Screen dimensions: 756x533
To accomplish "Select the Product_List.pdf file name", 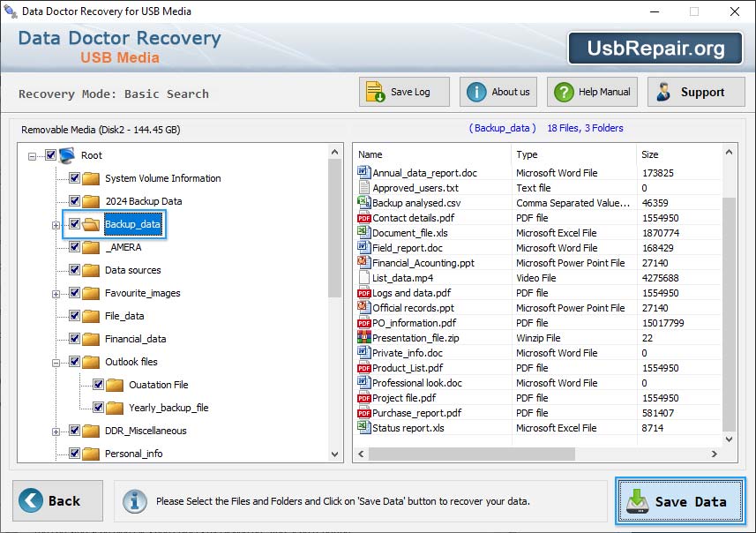I will pos(408,368).
